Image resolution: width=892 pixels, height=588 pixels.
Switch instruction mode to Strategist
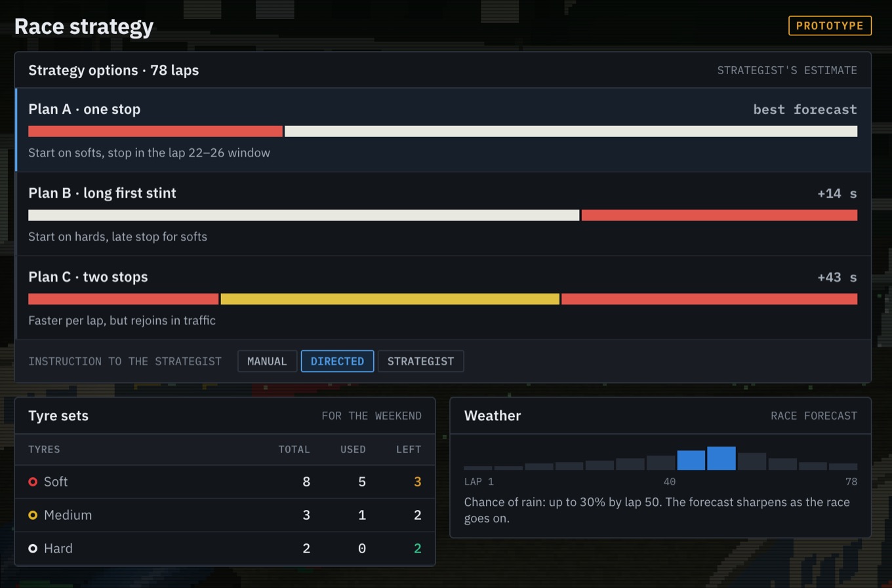420,361
